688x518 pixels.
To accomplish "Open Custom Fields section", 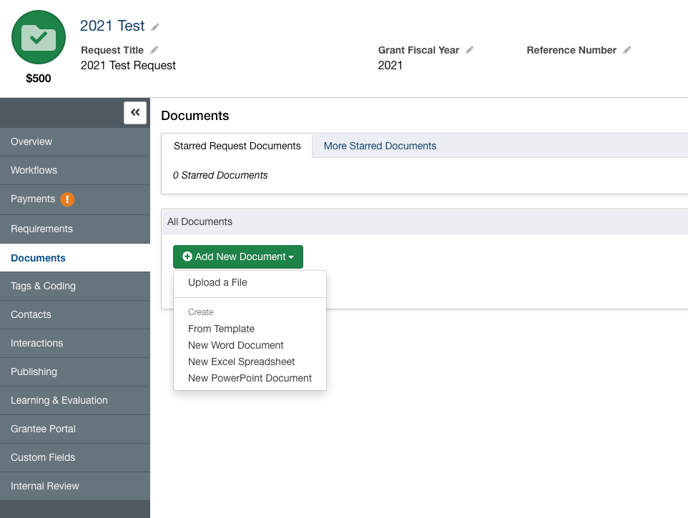I will click(x=75, y=457).
